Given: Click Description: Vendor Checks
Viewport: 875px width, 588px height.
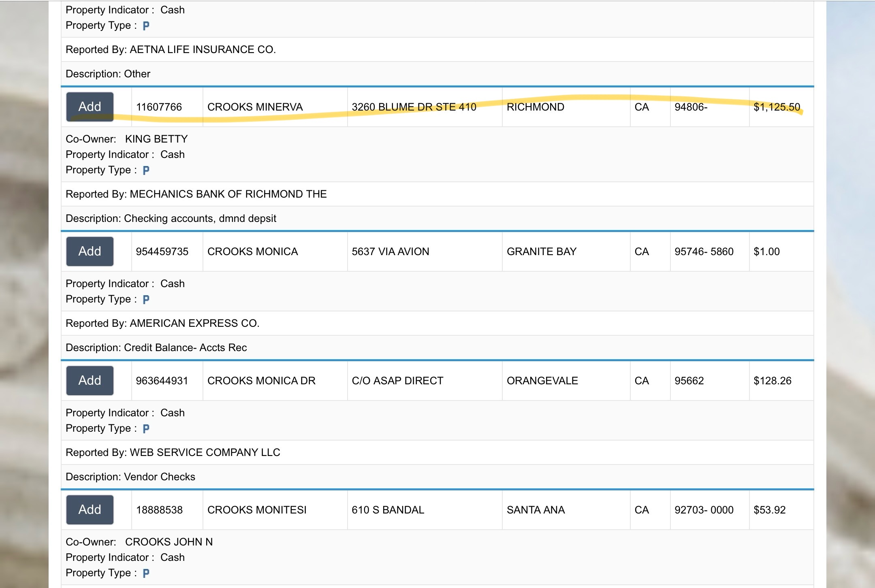Looking at the screenshot, I should [x=130, y=477].
